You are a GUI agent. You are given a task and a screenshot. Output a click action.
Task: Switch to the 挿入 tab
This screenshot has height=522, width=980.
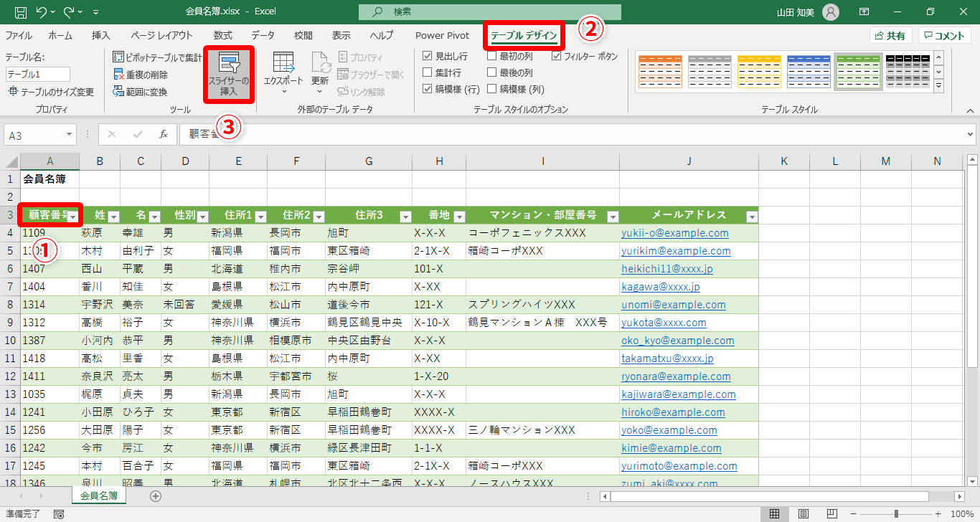[101, 36]
